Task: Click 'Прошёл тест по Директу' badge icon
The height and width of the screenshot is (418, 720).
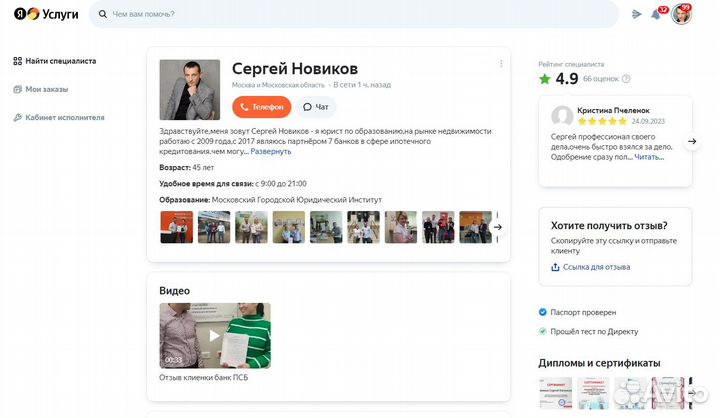Action: (543, 331)
